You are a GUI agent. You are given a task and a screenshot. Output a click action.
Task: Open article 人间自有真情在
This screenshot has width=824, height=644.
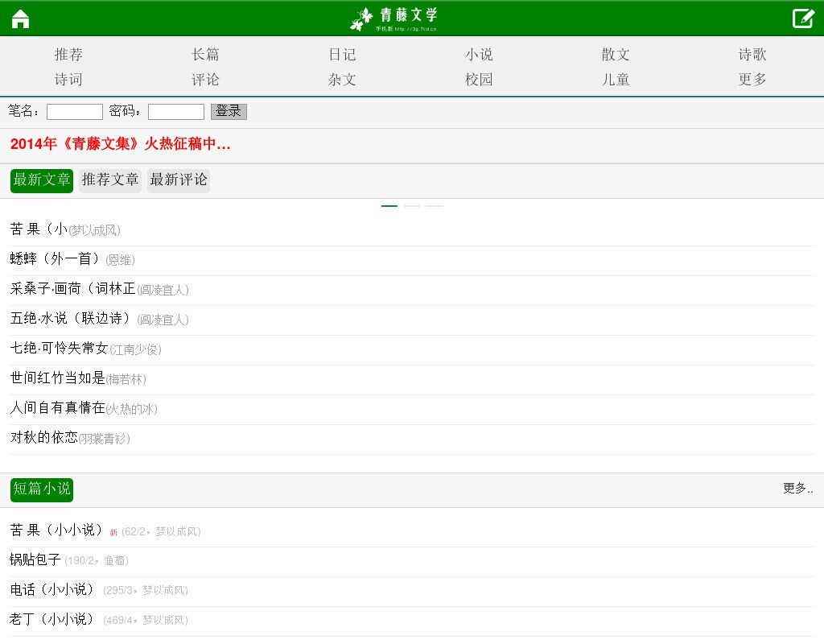pyautogui.click(x=58, y=408)
